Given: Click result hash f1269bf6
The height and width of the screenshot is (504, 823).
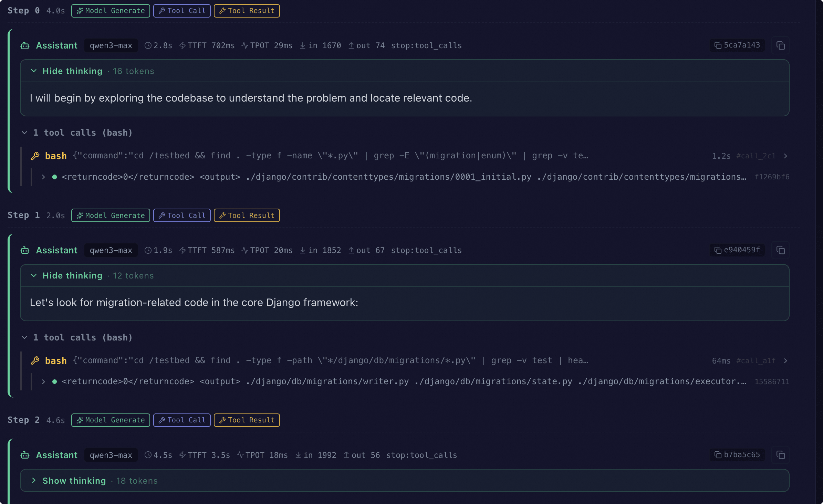Looking at the screenshot, I should pyautogui.click(x=772, y=177).
